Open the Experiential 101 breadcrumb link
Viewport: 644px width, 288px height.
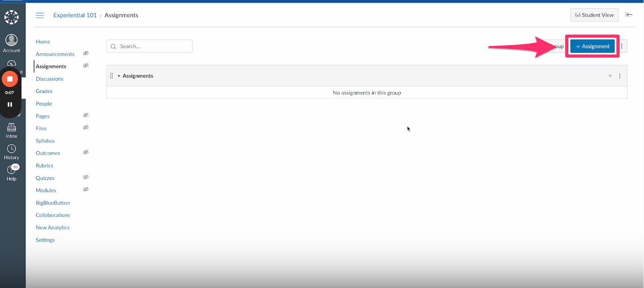tap(75, 15)
